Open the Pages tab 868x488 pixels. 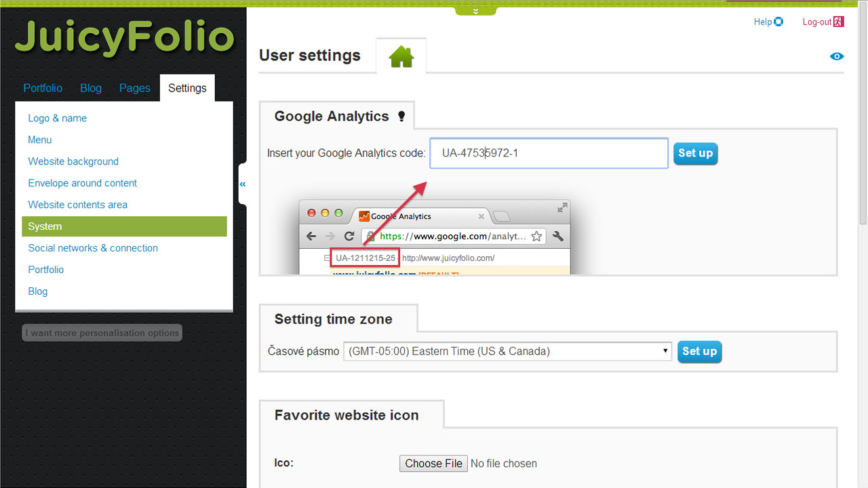pyautogui.click(x=135, y=88)
